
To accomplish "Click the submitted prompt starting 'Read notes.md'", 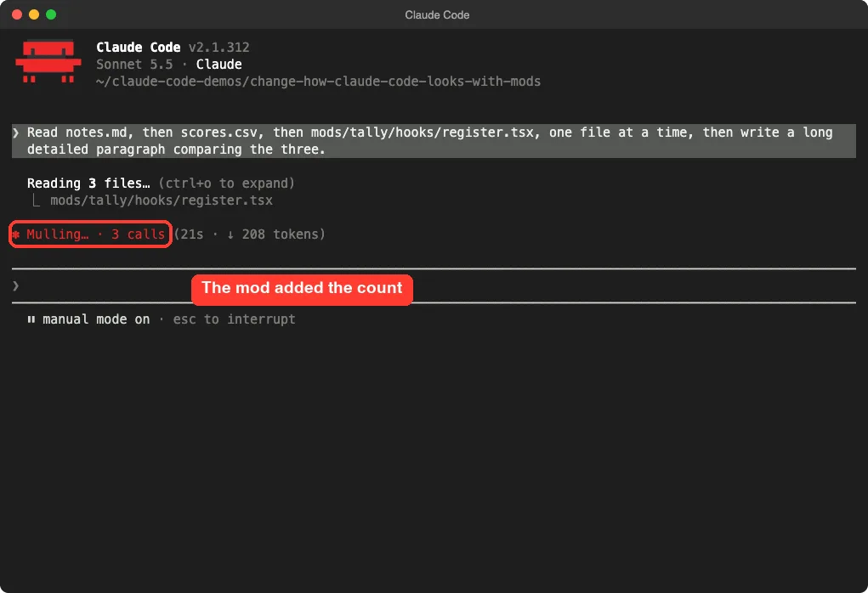I will point(434,140).
